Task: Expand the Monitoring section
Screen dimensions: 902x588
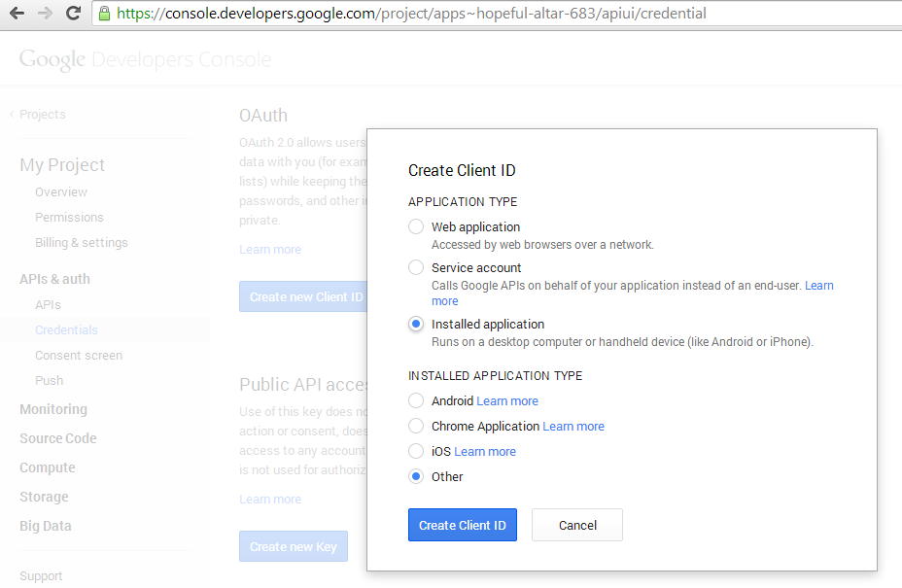Action: click(53, 409)
